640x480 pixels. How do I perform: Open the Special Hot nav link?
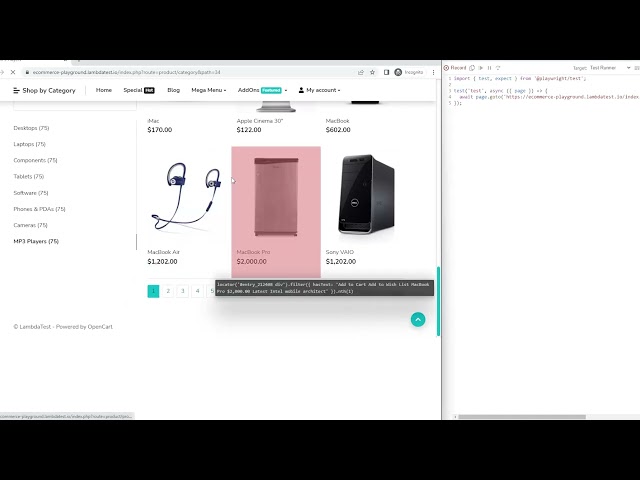[139, 90]
